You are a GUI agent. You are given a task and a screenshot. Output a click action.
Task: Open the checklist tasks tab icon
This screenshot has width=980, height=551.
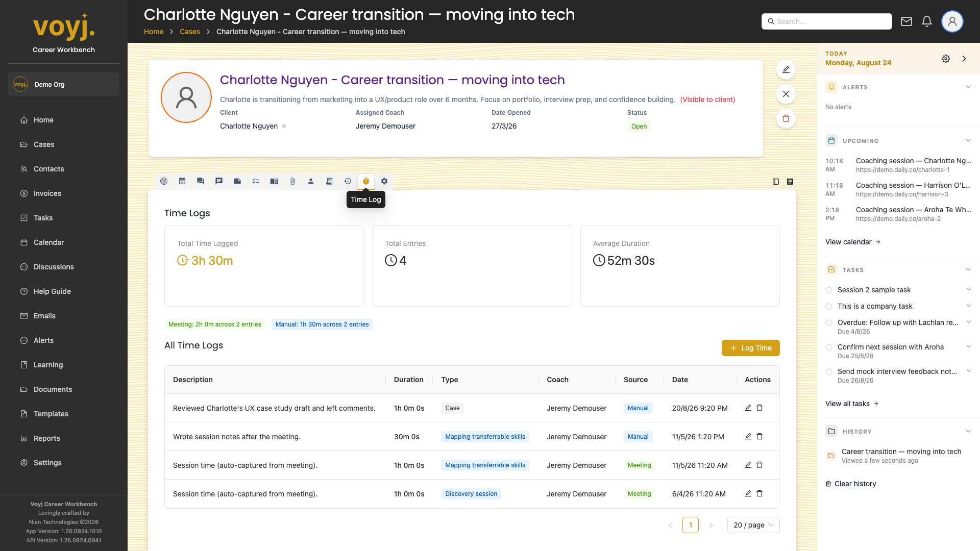click(256, 181)
